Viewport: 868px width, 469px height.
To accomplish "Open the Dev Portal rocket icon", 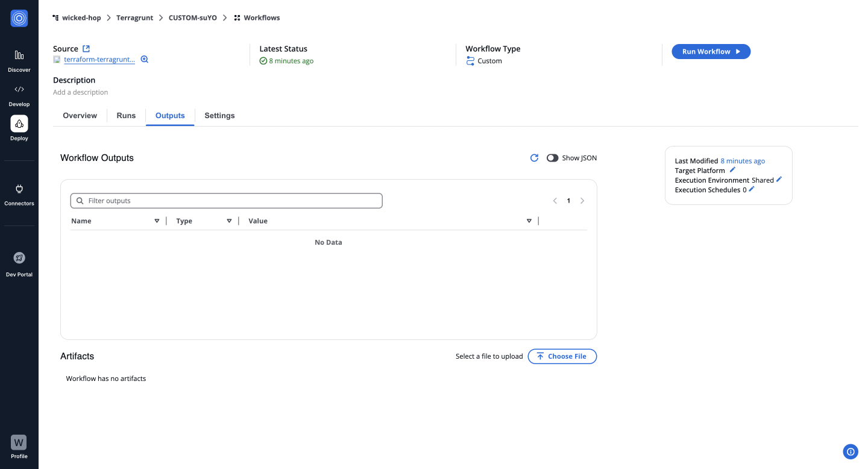I will (x=19, y=258).
